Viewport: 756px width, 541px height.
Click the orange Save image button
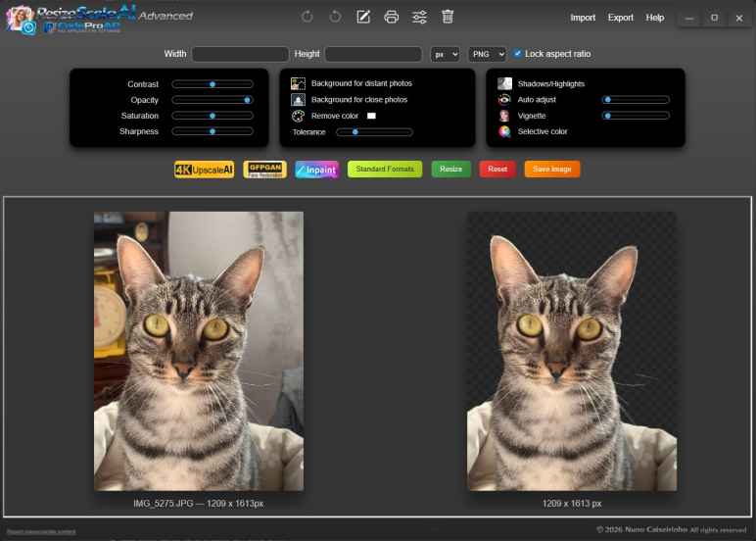(x=552, y=169)
